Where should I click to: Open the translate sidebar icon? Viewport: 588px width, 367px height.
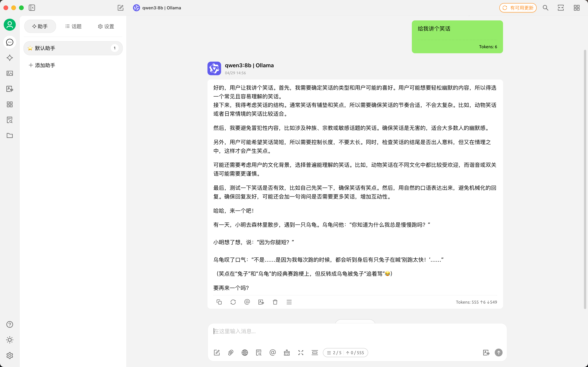10,89
